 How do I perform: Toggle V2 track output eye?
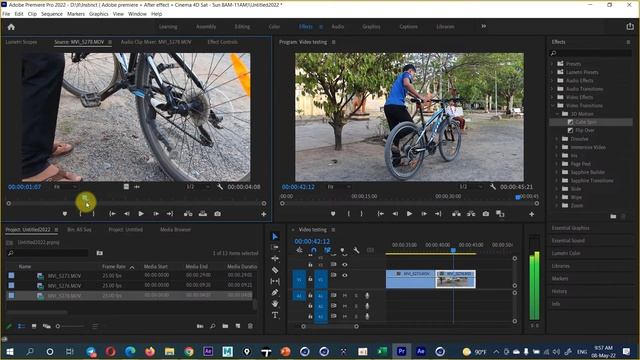pos(345,264)
